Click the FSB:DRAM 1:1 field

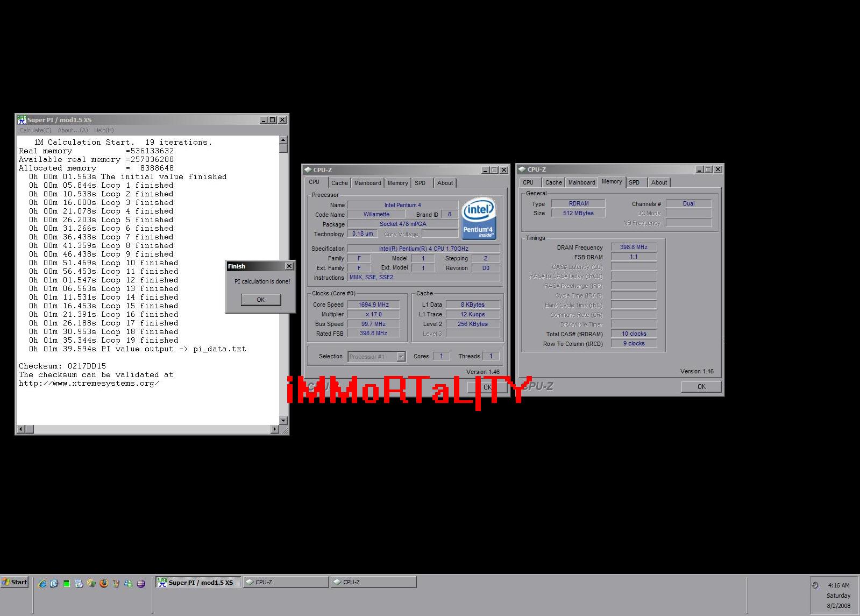coord(634,257)
